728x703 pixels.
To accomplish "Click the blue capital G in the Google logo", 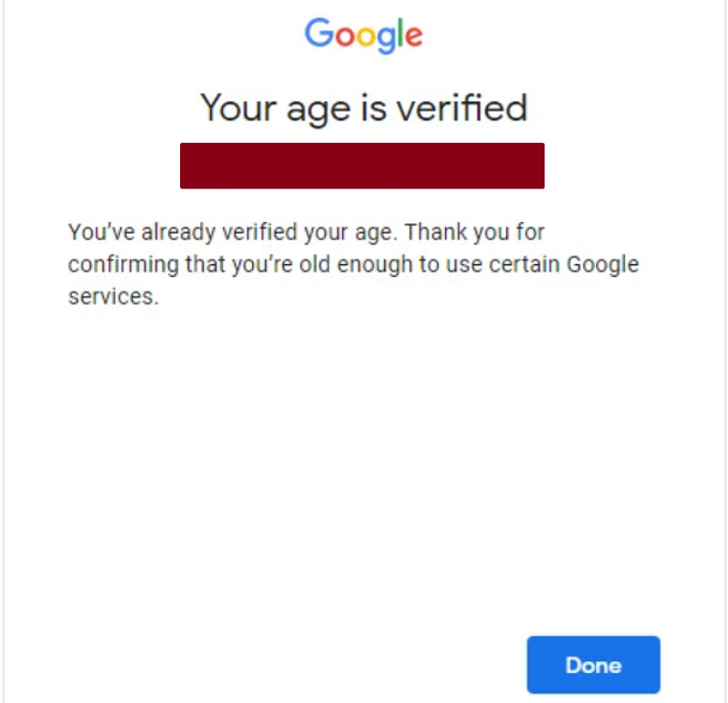I will [319, 35].
